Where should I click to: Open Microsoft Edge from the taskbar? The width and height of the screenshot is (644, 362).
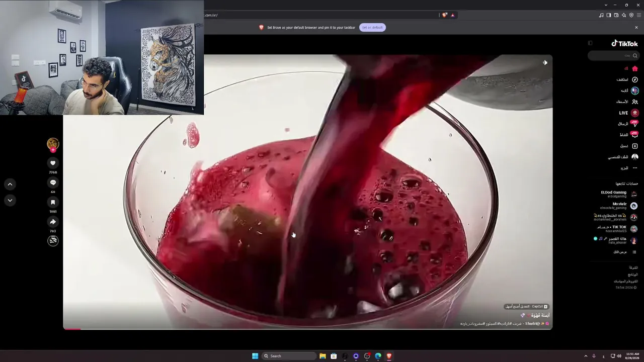378,356
